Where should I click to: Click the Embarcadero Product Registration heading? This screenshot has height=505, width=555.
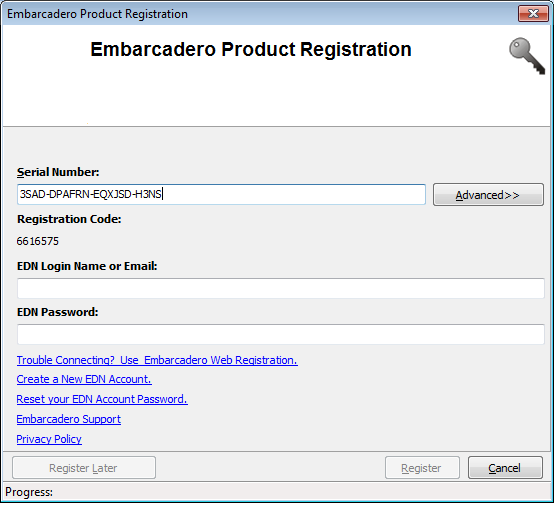(x=251, y=49)
